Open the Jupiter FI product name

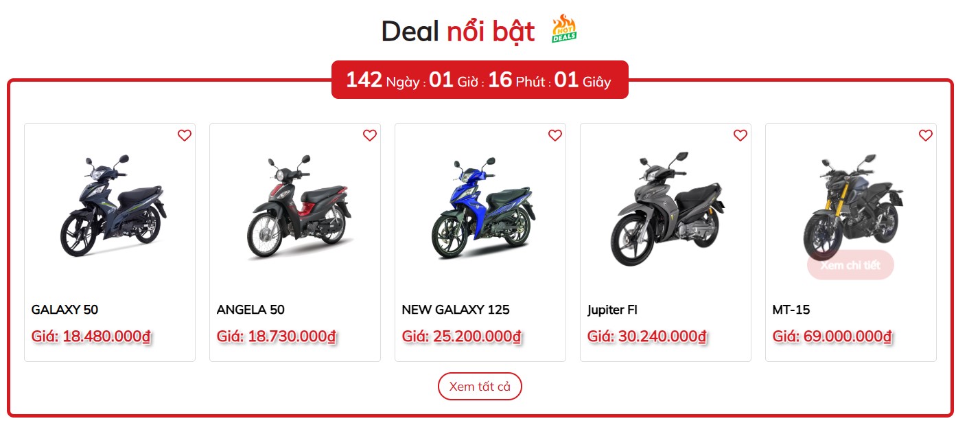[x=612, y=310]
